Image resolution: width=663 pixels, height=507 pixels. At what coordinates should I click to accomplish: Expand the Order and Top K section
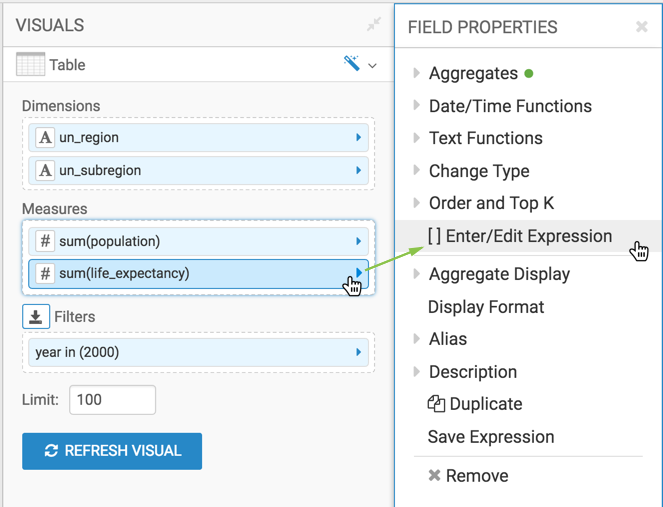click(417, 203)
